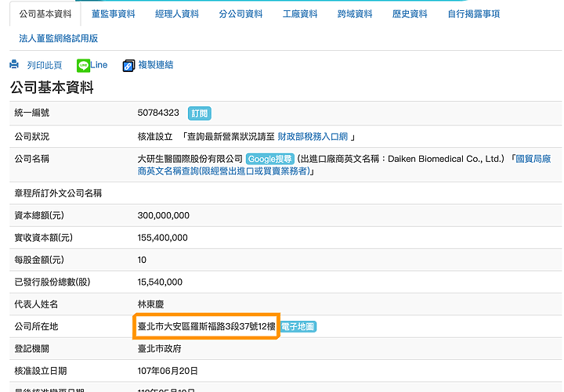Open the 財政部稅務入口網 link
The width and height of the screenshot is (564, 392).
click(x=313, y=137)
